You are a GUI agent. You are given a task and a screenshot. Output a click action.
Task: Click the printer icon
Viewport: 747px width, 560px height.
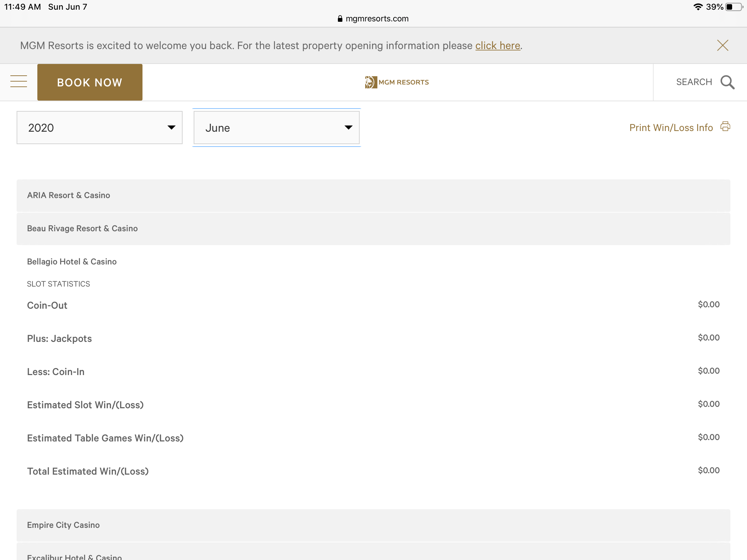coord(725,127)
